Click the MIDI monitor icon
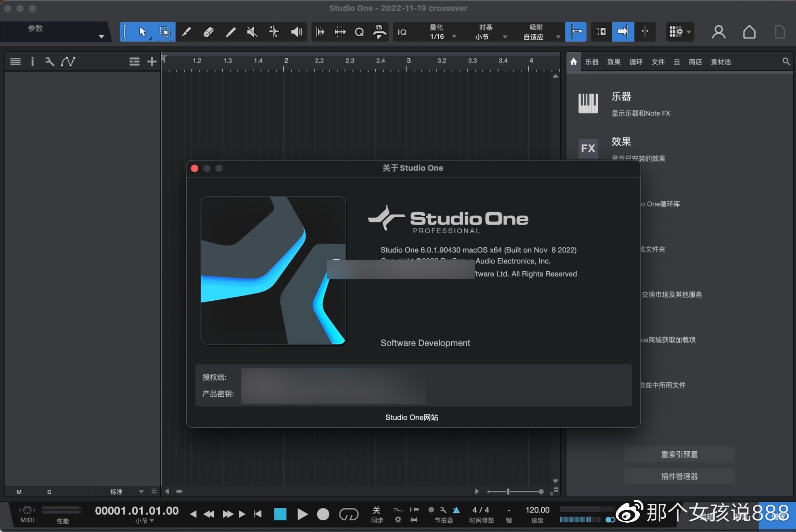The height and width of the screenshot is (532, 796). coord(27,510)
